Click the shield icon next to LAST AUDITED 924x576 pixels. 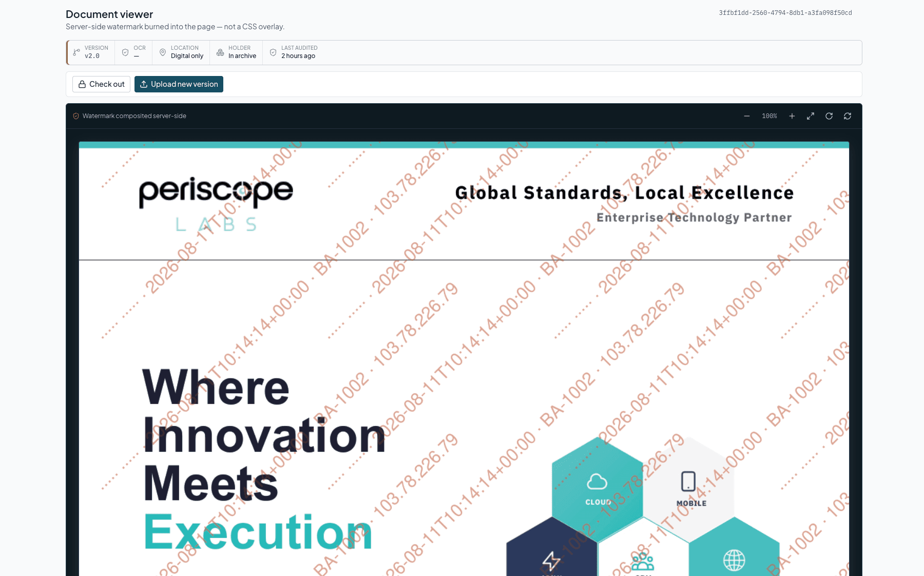coord(273,52)
